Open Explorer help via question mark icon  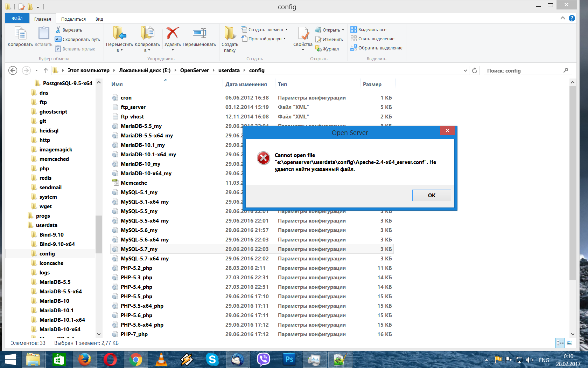[x=572, y=18]
